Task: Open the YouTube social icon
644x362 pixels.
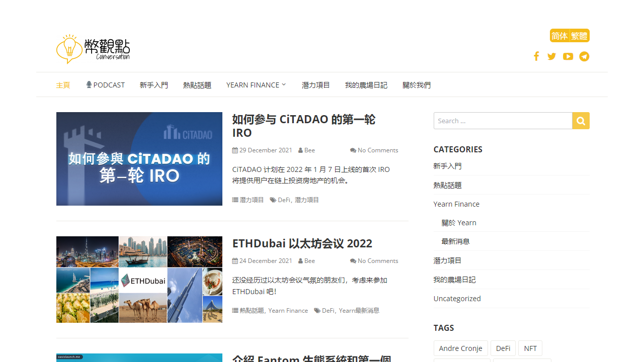Action: tap(568, 56)
